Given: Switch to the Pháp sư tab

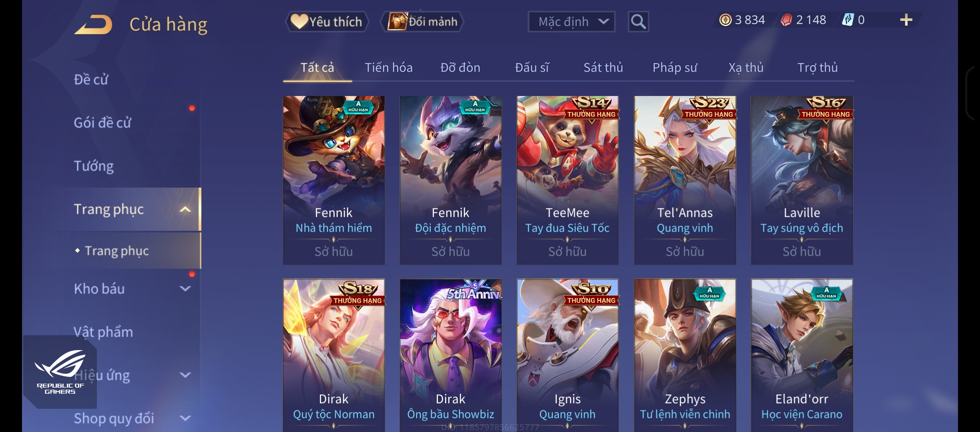Looking at the screenshot, I should coord(675,68).
